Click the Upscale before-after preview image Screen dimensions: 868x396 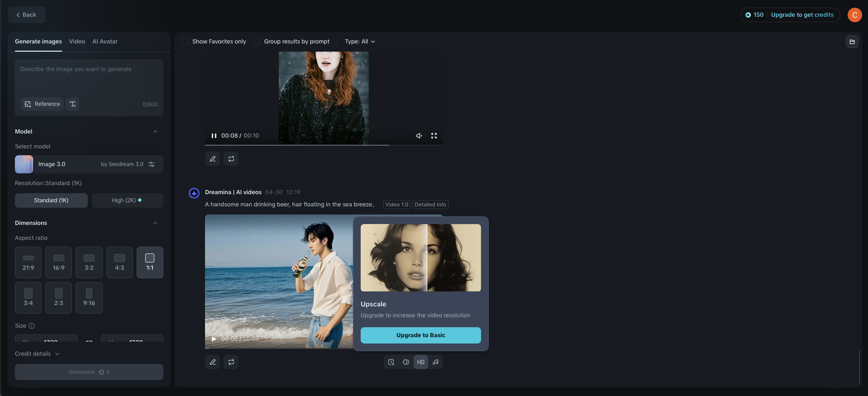(421, 258)
